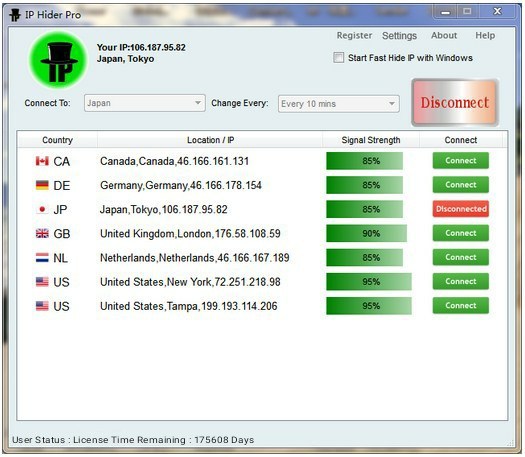Image resolution: width=525 pixels, height=457 pixels.
Task: Click the Connect column header
Action: tap(461, 140)
